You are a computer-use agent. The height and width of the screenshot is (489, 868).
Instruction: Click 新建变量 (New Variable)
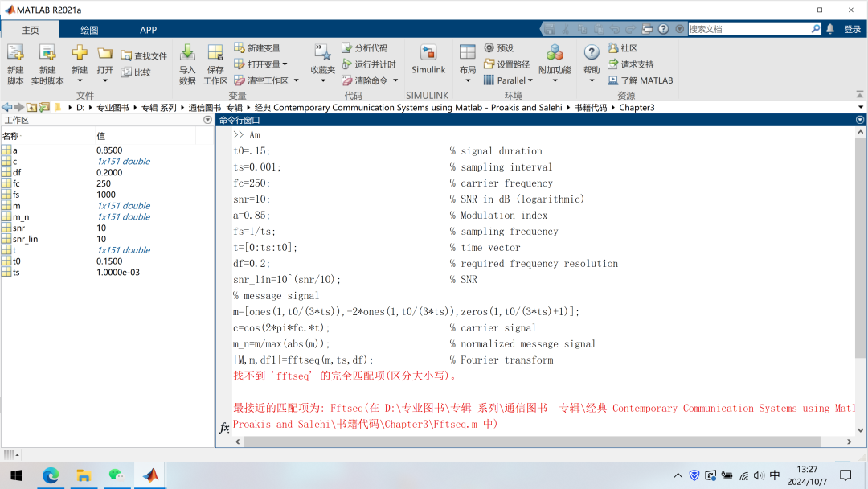coord(257,48)
